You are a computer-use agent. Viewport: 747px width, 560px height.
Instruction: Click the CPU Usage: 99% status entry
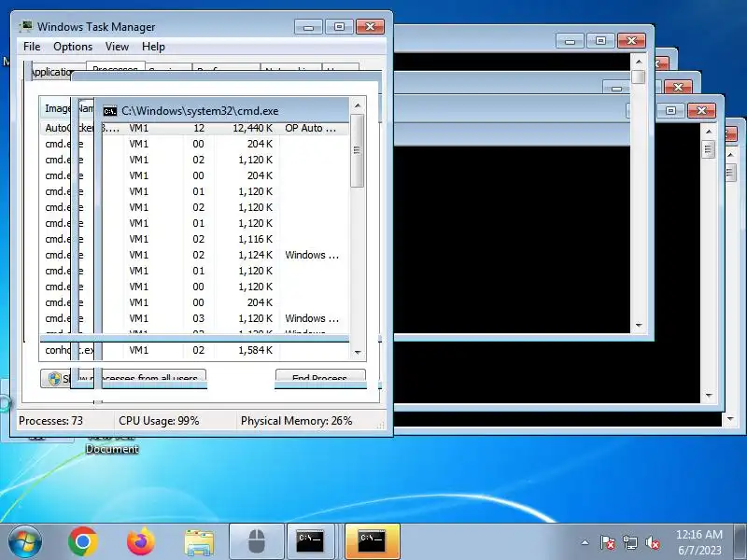[x=159, y=421]
